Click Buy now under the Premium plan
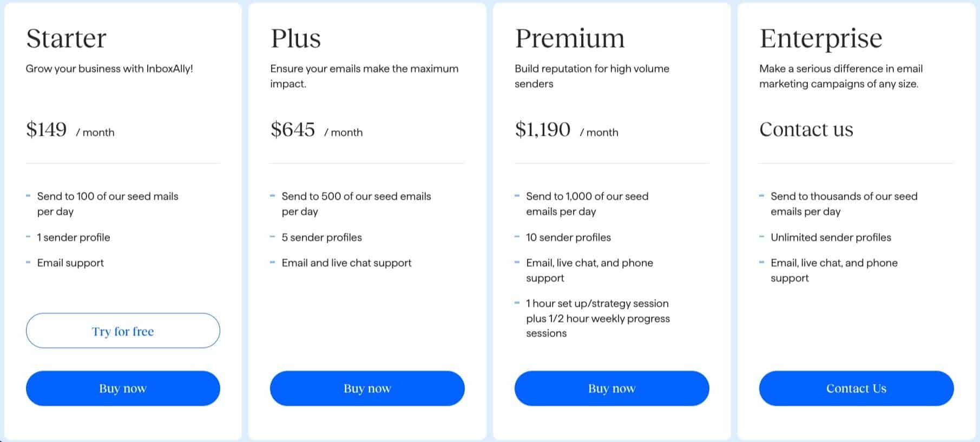The width and height of the screenshot is (980, 442). [x=611, y=388]
